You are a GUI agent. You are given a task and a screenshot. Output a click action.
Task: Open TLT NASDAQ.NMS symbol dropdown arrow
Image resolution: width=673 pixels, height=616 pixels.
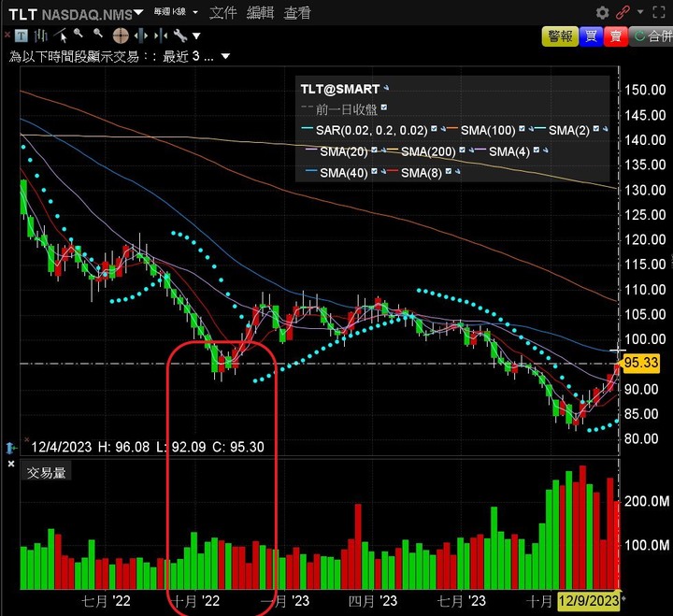point(138,12)
